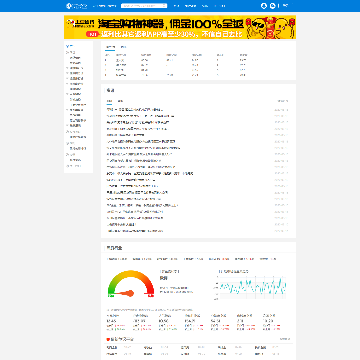This screenshot has height=360, width=360.
Task: Open the user avatar icon in the header
Action: (x=264, y=6)
